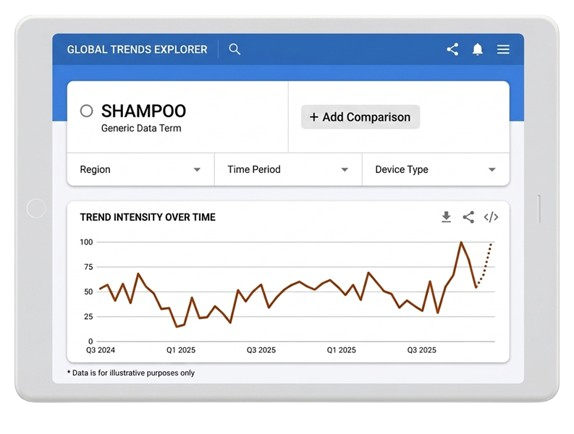Click the Q1 2025 axis label near the left
The height and width of the screenshot is (434, 574).
(181, 350)
